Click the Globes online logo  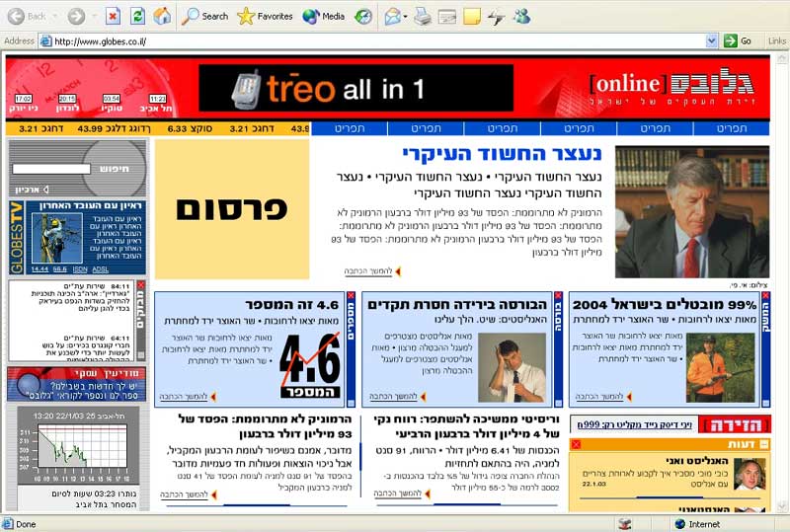(673, 87)
